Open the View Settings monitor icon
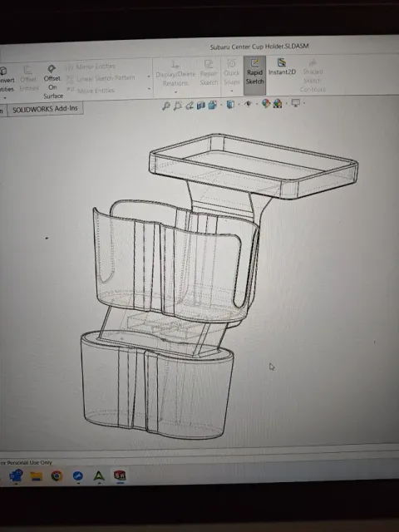This screenshot has width=399, height=532. coord(296,102)
